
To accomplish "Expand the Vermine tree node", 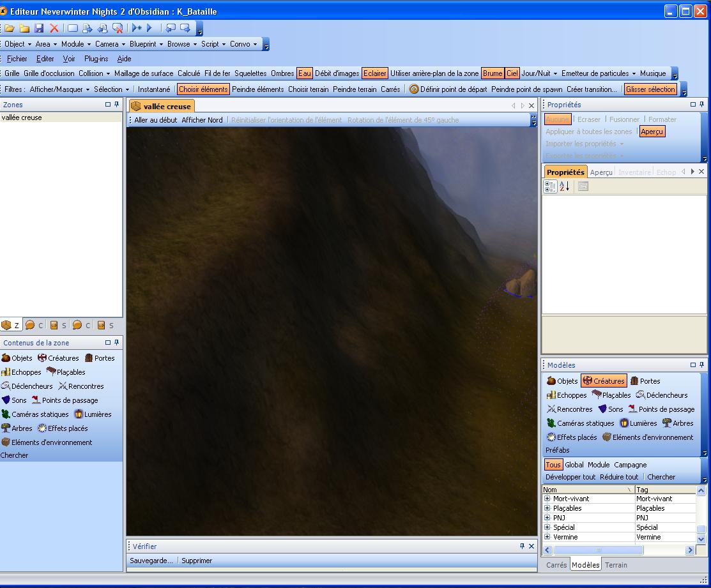I will click(547, 537).
